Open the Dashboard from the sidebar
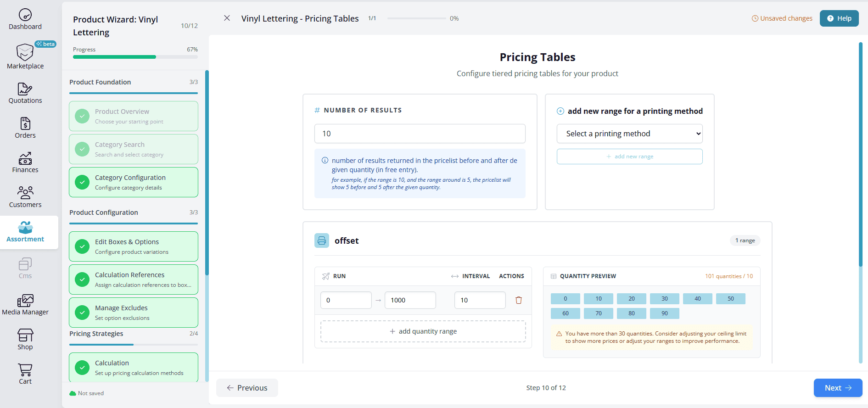 (x=25, y=20)
